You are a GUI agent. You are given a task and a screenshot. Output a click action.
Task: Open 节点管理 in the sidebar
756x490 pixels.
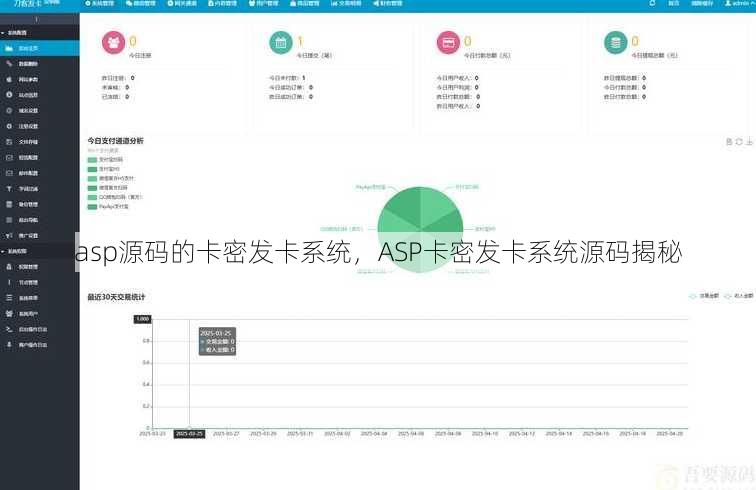(40, 282)
